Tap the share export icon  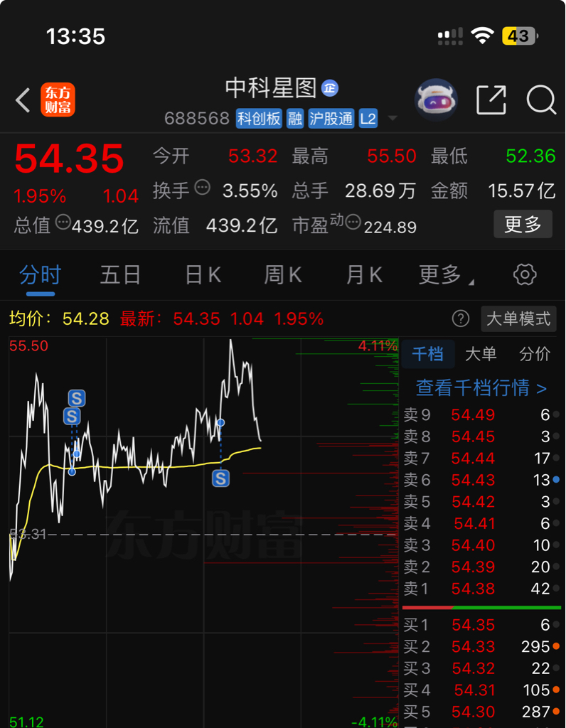(491, 100)
